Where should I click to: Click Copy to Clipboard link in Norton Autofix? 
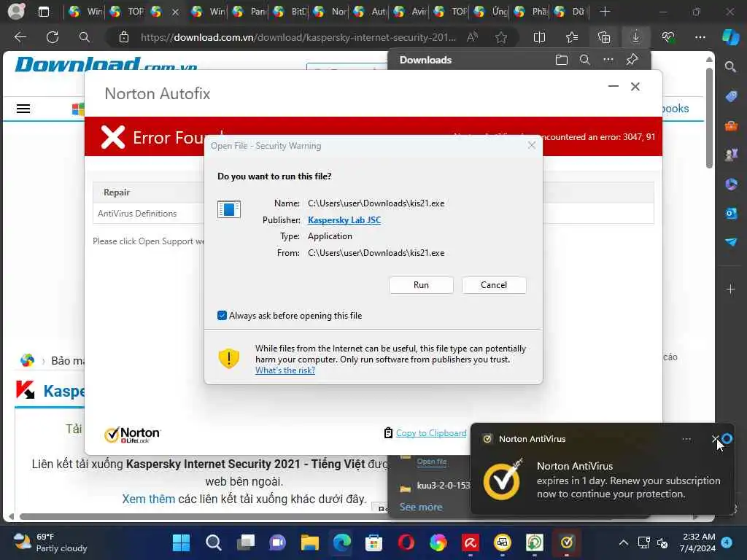pos(430,433)
